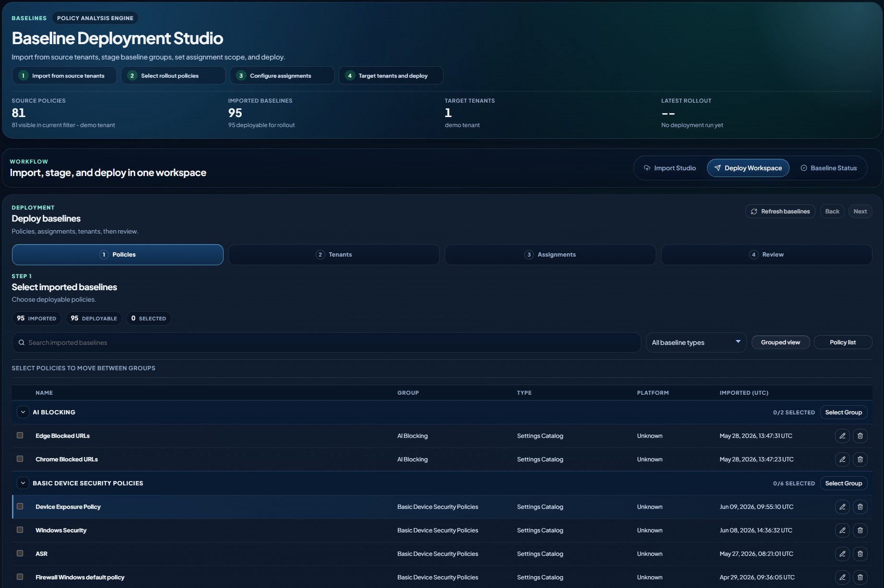Go to the Tenants step tab
The image size is (884, 588).
334,255
